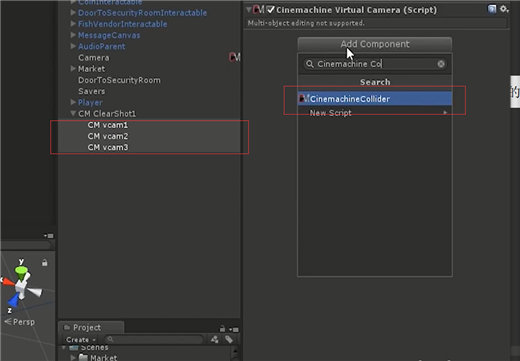Open the Create dropdown in Project
Viewport: 520px width, 361px height.
[x=81, y=340]
